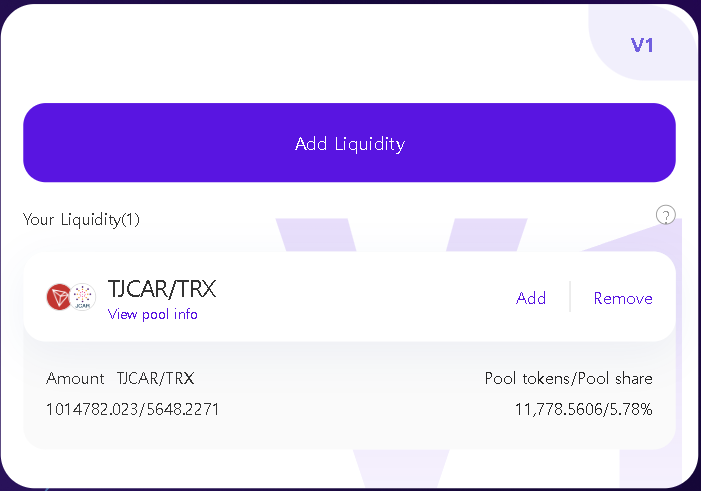Viewport: 701px width, 491px height.
Task: Click the Your Liquidity(1) heading
Action: pos(82,219)
